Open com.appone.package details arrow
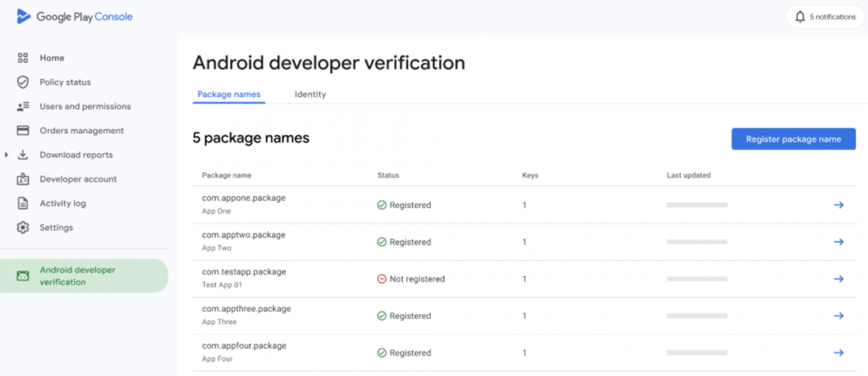This screenshot has height=376, width=868. coord(838,205)
